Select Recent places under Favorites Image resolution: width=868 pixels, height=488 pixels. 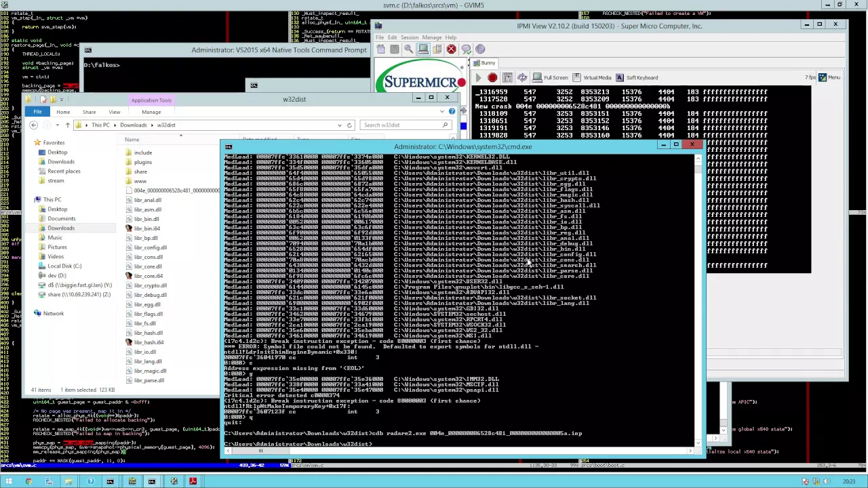[x=64, y=171]
